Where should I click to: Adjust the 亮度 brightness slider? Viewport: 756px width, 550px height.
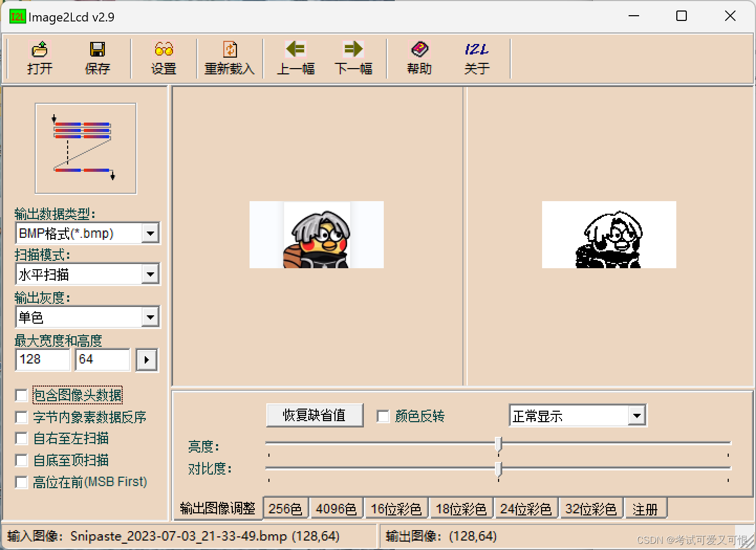[498, 444]
